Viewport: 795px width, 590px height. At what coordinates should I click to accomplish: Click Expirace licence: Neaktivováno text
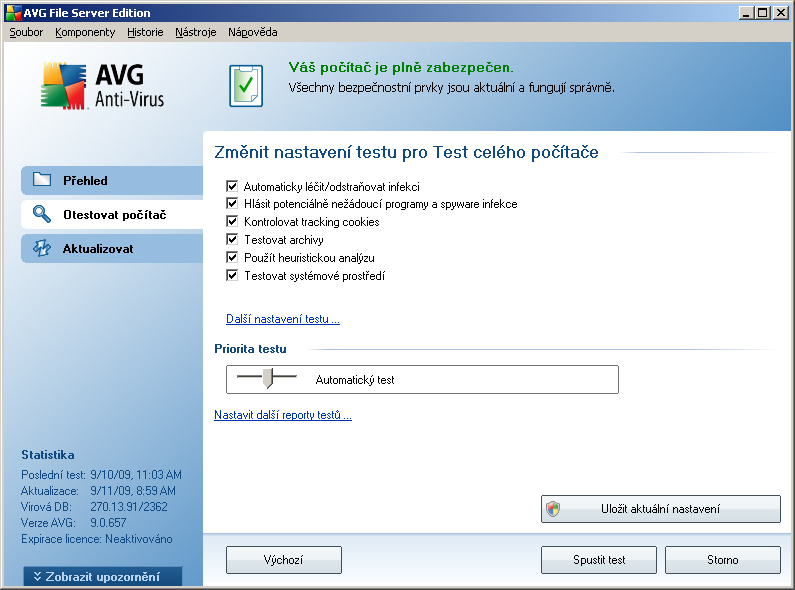[x=97, y=538]
